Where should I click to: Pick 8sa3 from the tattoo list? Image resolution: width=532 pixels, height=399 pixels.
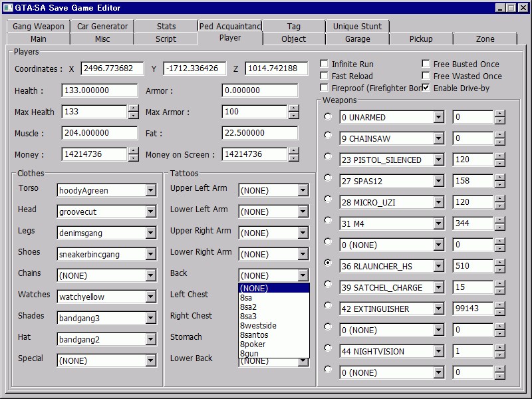tap(274, 317)
